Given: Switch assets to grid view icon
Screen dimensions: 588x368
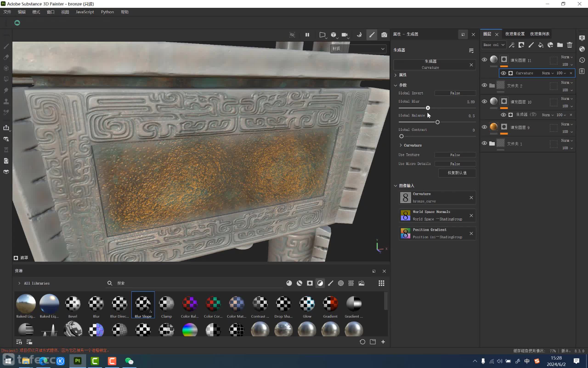Looking at the screenshot, I should coord(382,283).
